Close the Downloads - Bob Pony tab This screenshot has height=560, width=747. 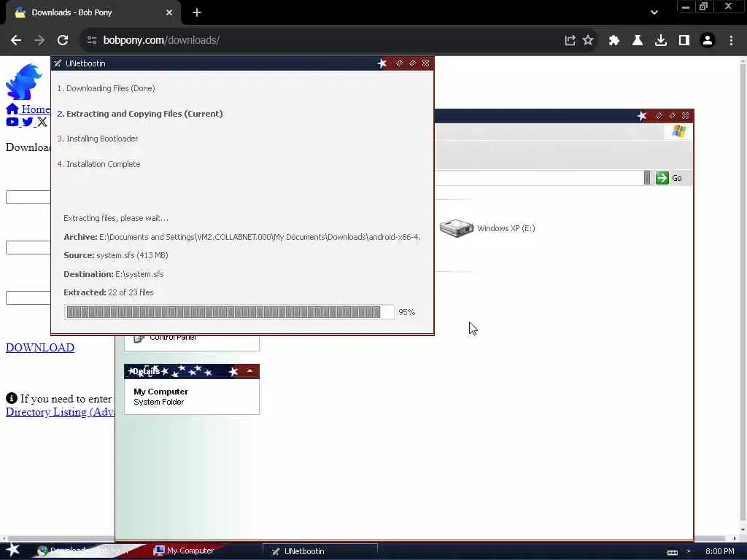tap(169, 13)
